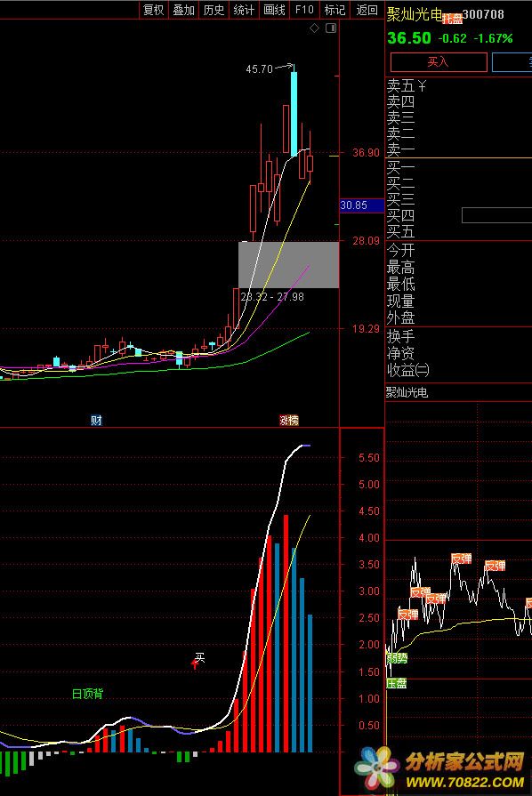
Task: Click the 托盘 badge next to stock name
Action: pyautogui.click(x=452, y=20)
